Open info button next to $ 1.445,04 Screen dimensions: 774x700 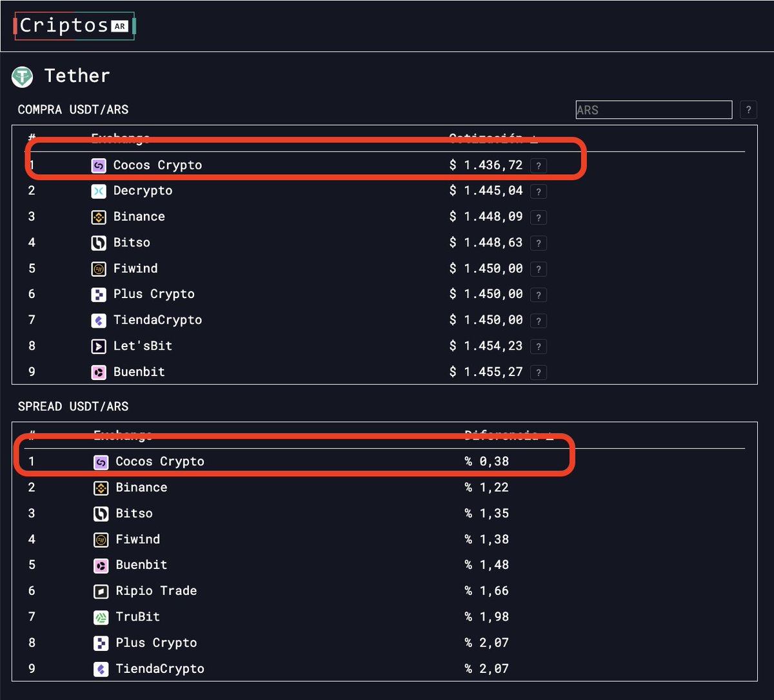[539, 192]
